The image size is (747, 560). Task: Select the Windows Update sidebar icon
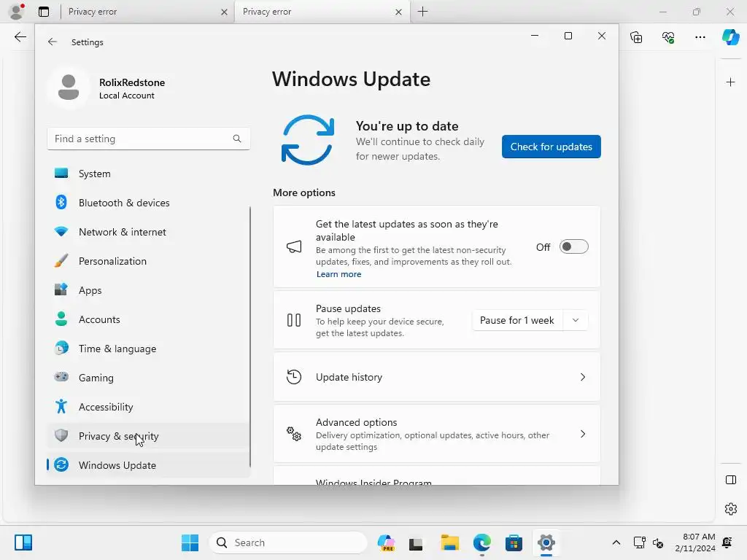61,464
